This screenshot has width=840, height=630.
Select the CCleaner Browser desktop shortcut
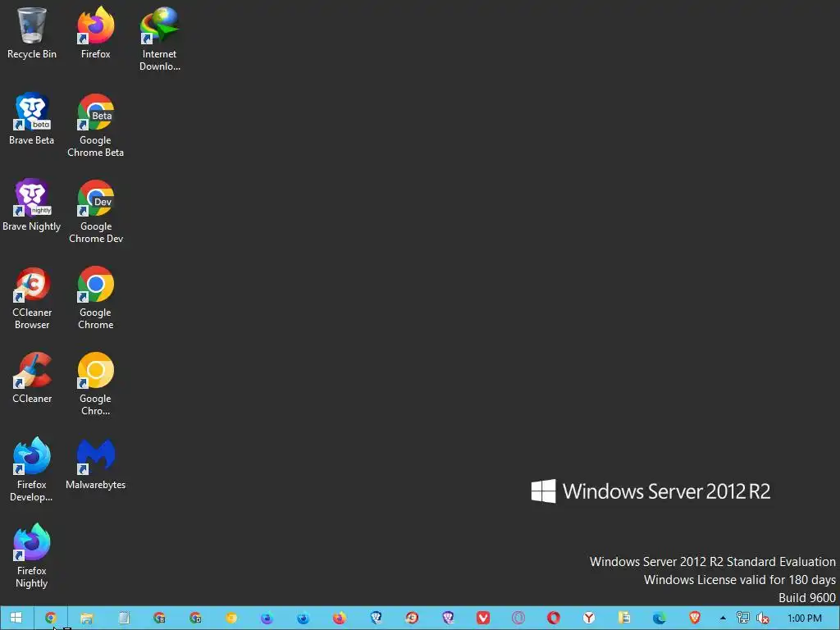(x=32, y=298)
